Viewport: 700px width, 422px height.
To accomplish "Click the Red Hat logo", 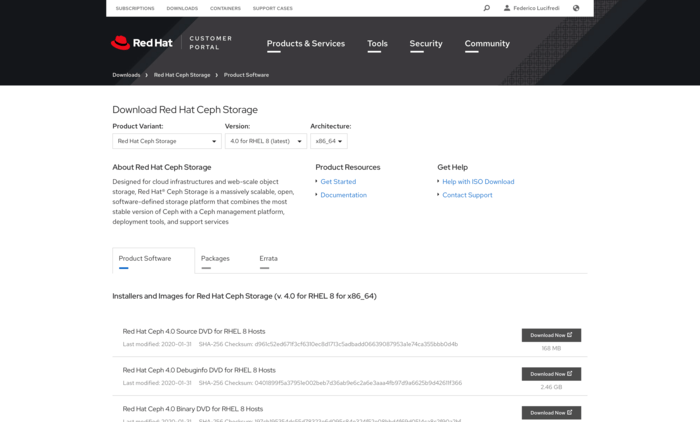I will pyautogui.click(x=136, y=43).
